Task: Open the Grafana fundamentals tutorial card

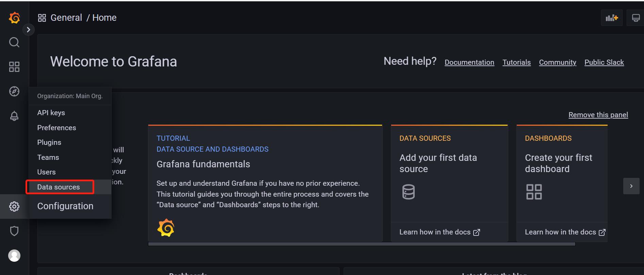Action: tap(265, 183)
